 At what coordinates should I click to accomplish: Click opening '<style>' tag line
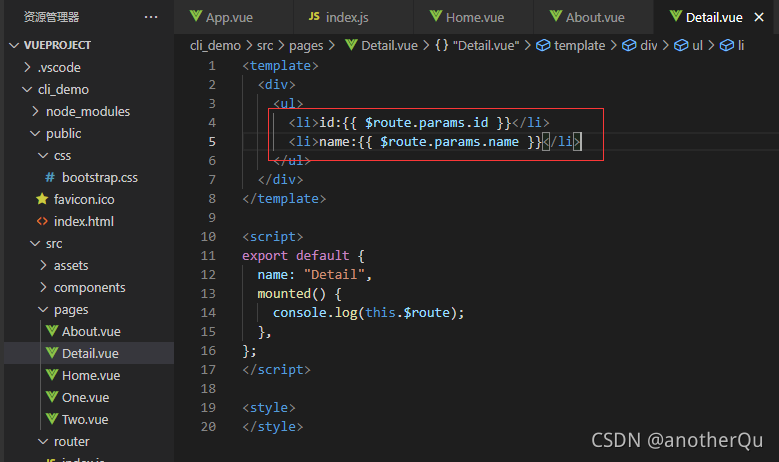[x=269, y=408]
